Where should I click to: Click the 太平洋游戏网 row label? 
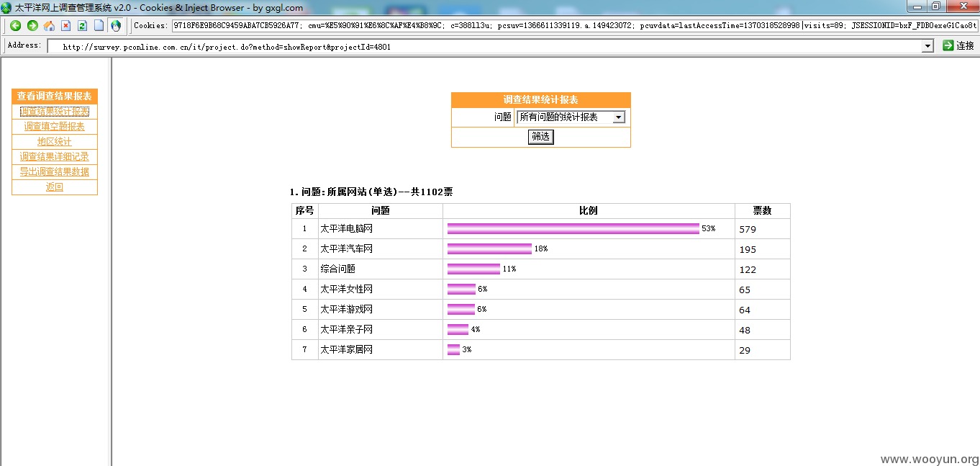[346, 309]
